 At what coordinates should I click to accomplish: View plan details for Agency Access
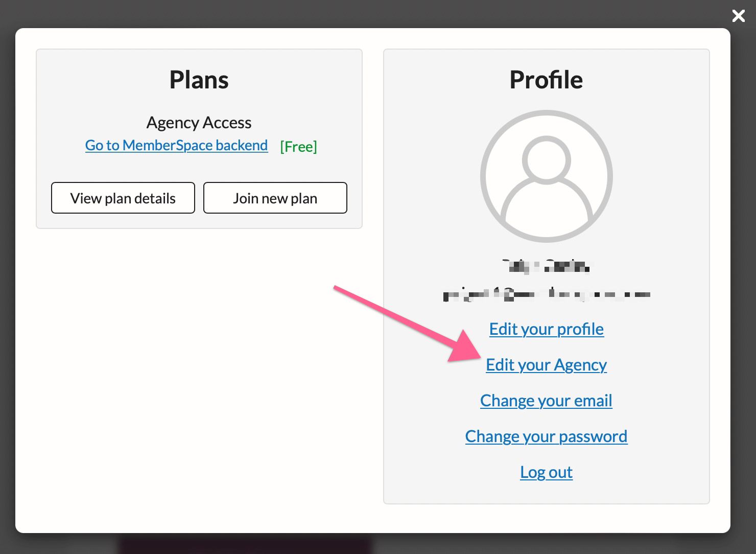123,198
